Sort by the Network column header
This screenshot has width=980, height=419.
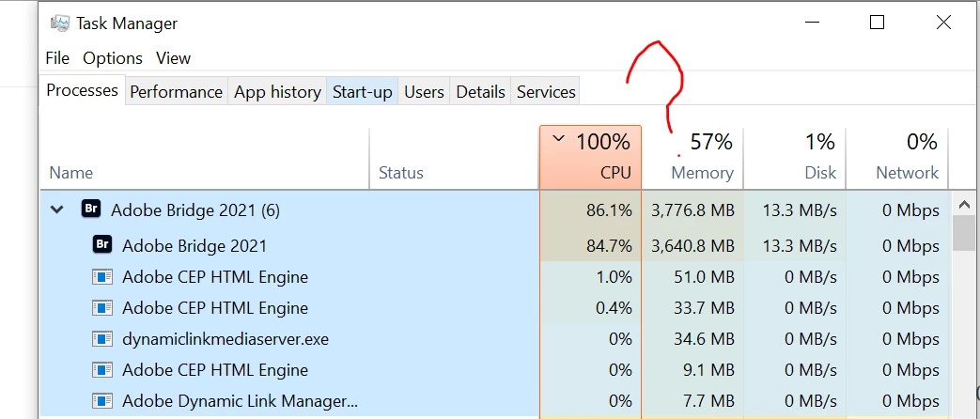tap(897, 158)
